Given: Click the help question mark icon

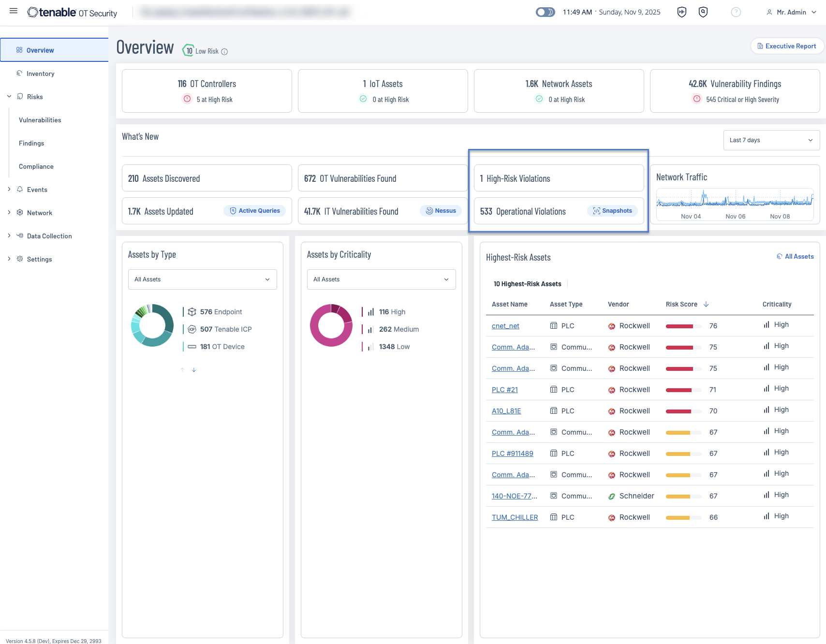Looking at the screenshot, I should [736, 12].
